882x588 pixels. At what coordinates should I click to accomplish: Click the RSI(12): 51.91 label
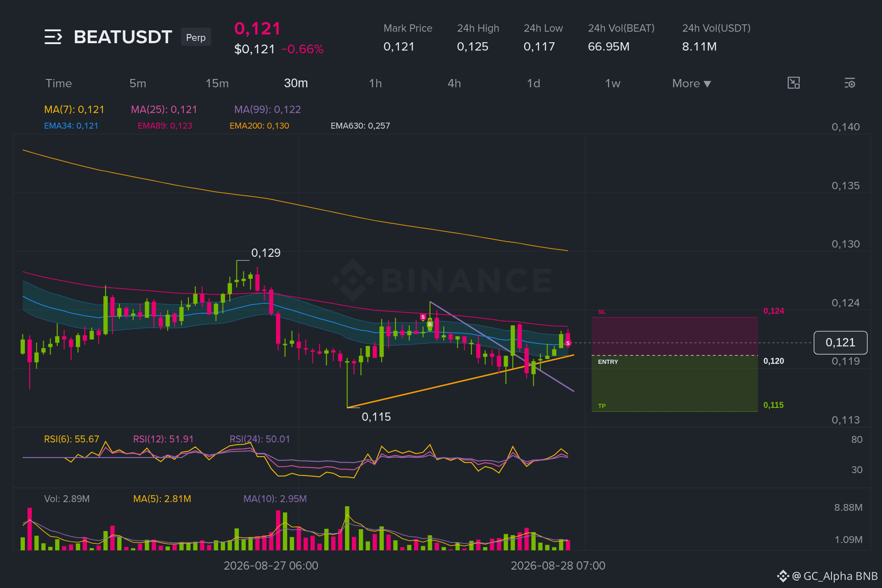pyautogui.click(x=164, y=439)
